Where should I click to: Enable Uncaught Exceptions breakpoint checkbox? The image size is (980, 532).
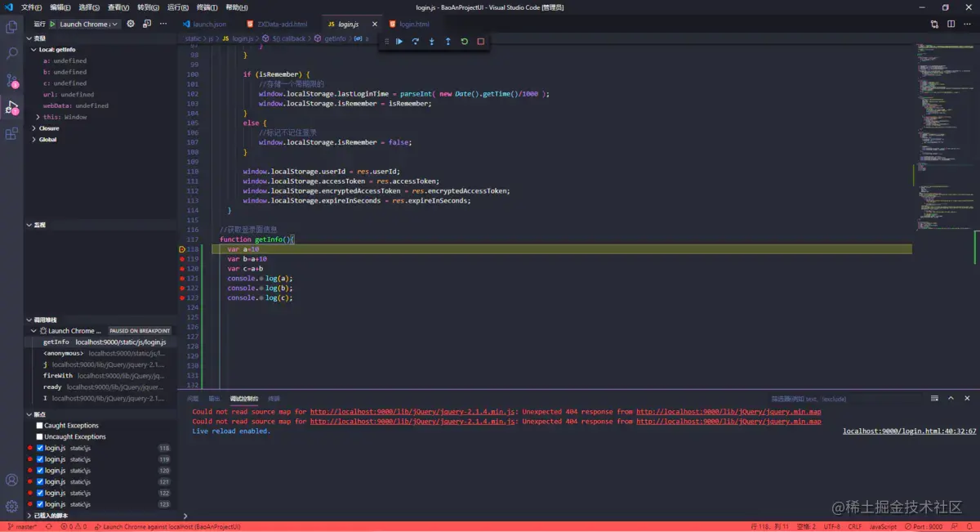(x=39, y=437)
